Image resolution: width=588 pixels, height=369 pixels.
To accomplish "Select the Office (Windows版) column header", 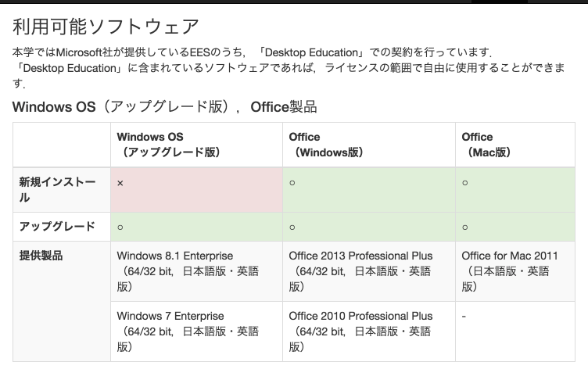I will 325,145.
